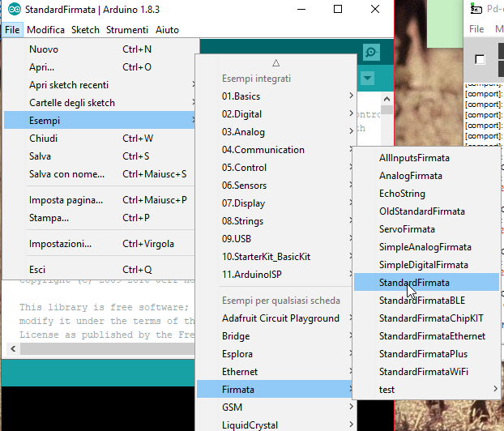
Task: Expand Apri sketch recenti submenu
Action: [100, 85]
